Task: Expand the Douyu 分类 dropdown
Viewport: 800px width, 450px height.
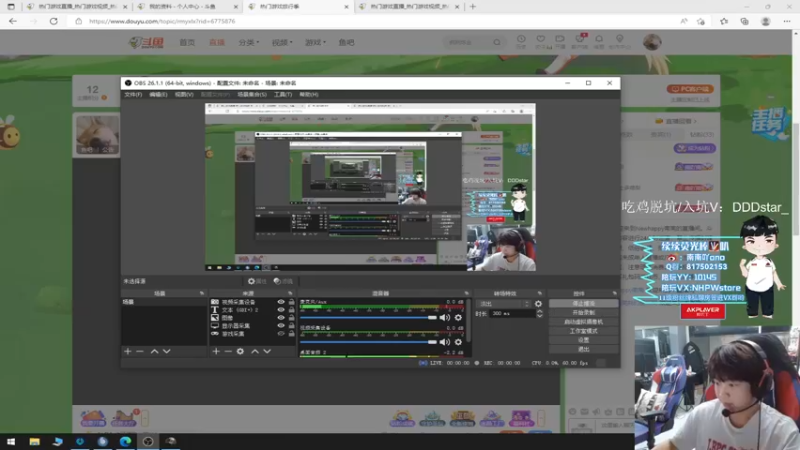Action: pyautogui.click(x=248, y=42)
